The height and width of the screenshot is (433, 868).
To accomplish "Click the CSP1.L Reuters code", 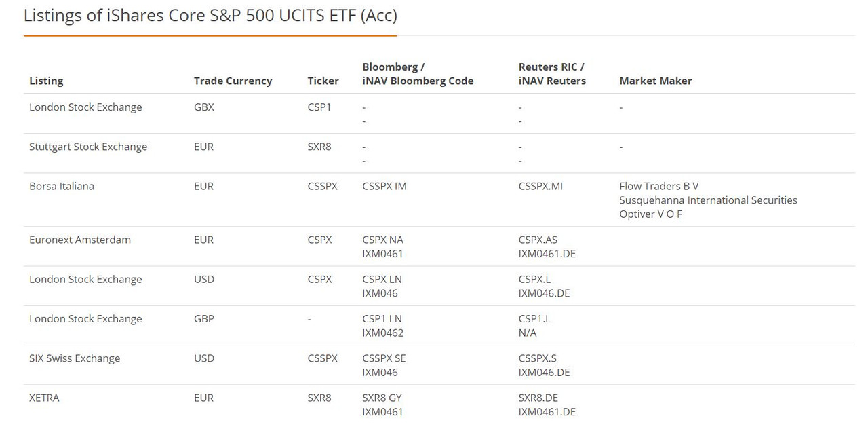I will point(534,318).
